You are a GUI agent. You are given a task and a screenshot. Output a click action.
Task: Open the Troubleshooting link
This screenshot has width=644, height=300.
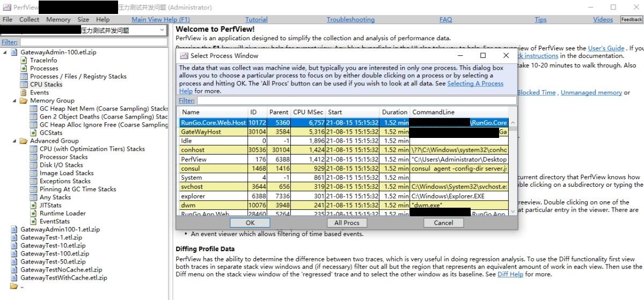coord(350,19)
